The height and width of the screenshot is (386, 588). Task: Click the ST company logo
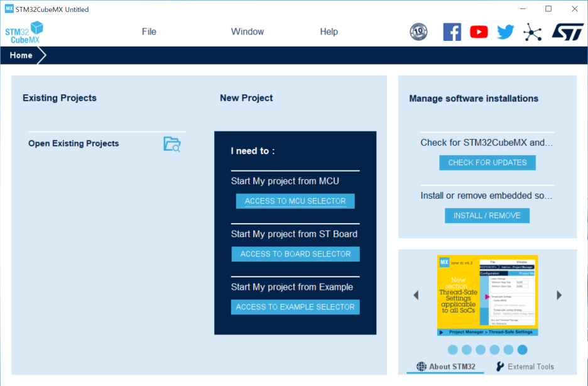[x=567, y=32]
